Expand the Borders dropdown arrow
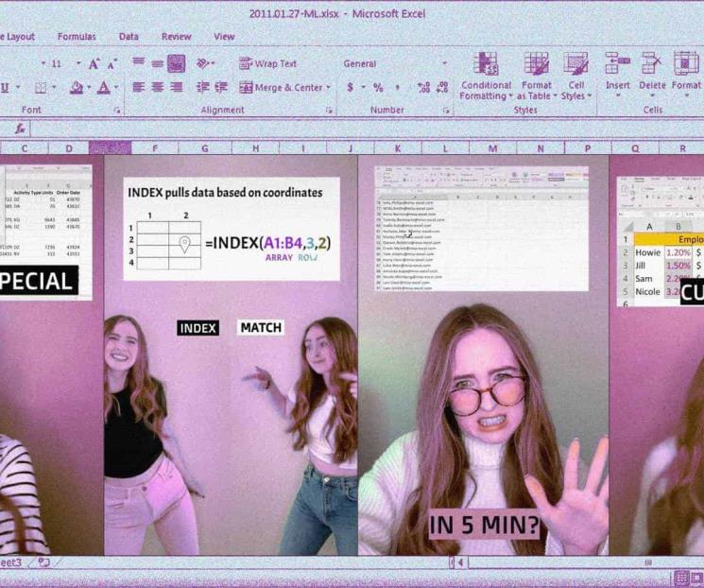704x588 pixels. tap(54, 87)
